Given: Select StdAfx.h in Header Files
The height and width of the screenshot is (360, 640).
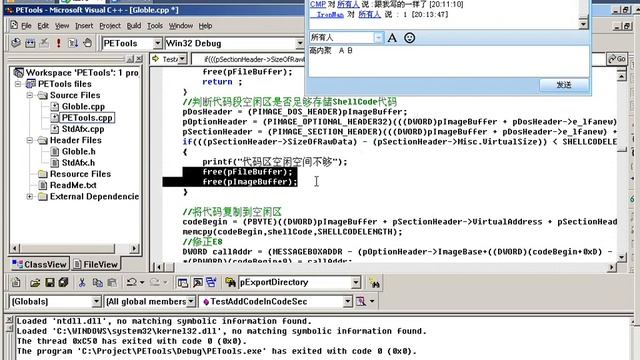Looking at the screenshot, I should pos(78,163).
